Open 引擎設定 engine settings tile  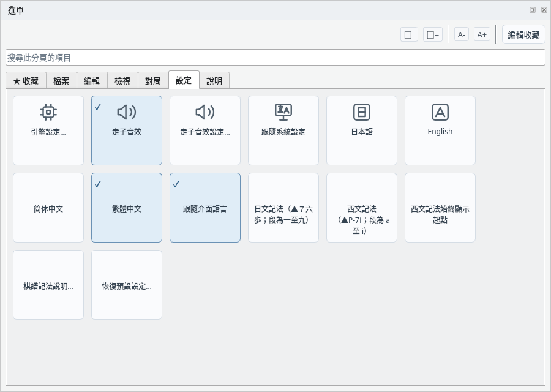click(48, 130)
